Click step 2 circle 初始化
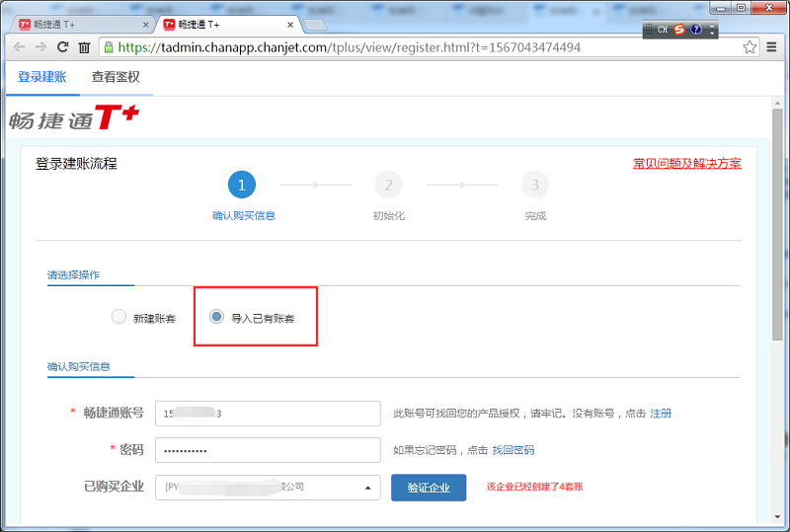This screenshot has height=532, width=790. [x=388, y=185]
